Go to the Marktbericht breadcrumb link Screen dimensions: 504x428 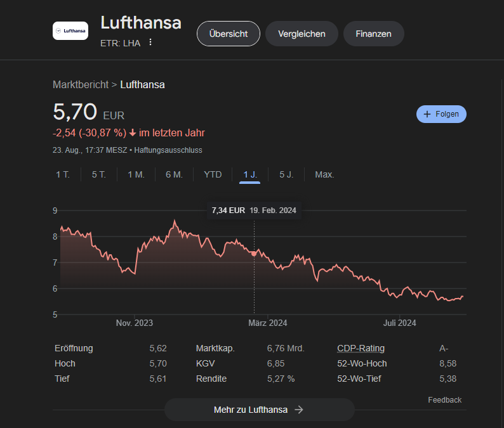(81, 85)
